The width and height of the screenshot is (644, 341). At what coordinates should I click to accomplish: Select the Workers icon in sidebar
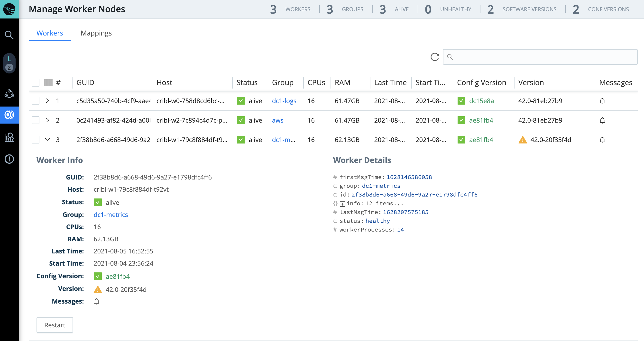click(9, 115)
